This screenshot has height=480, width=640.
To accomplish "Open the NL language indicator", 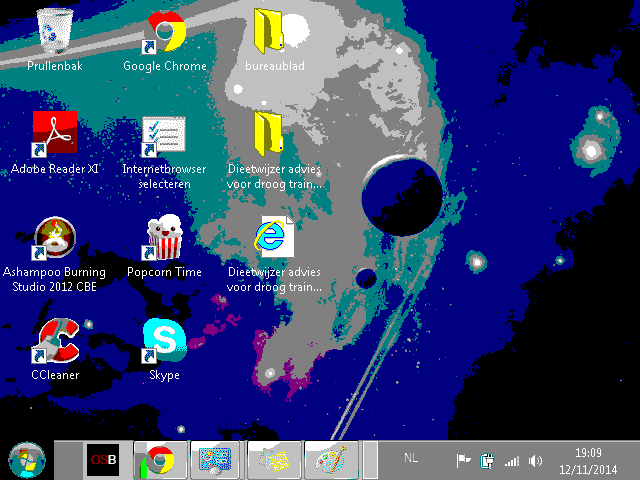I will click(411, 458).
